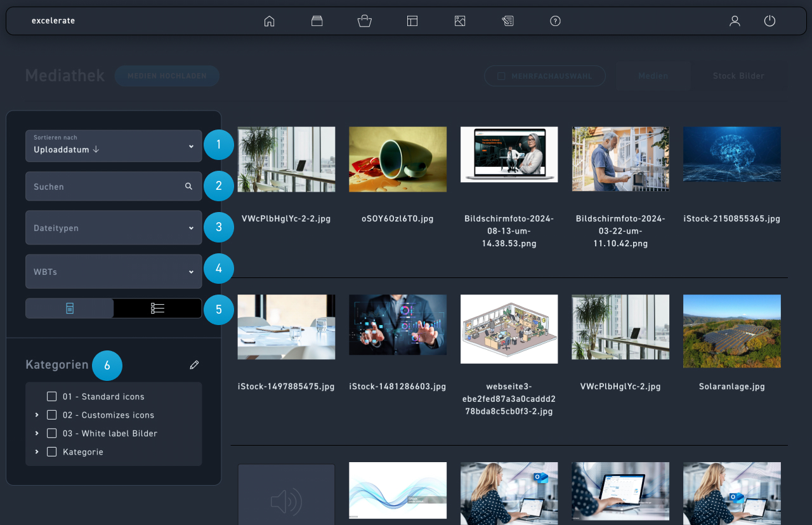Enable the Kategorie checkbox
The height and width of the screenshot is (525, 812).
[52, 452]
